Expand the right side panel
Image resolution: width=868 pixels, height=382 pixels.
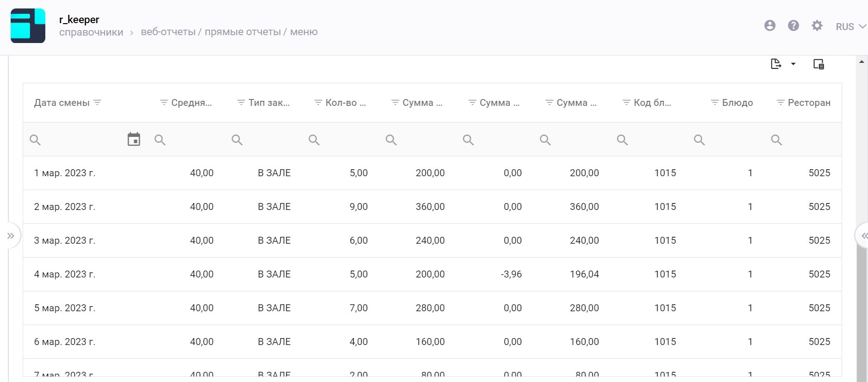pos(863,236)
